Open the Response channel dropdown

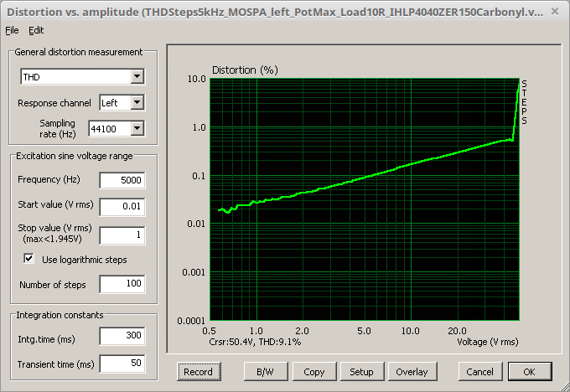tap(137, 103)
